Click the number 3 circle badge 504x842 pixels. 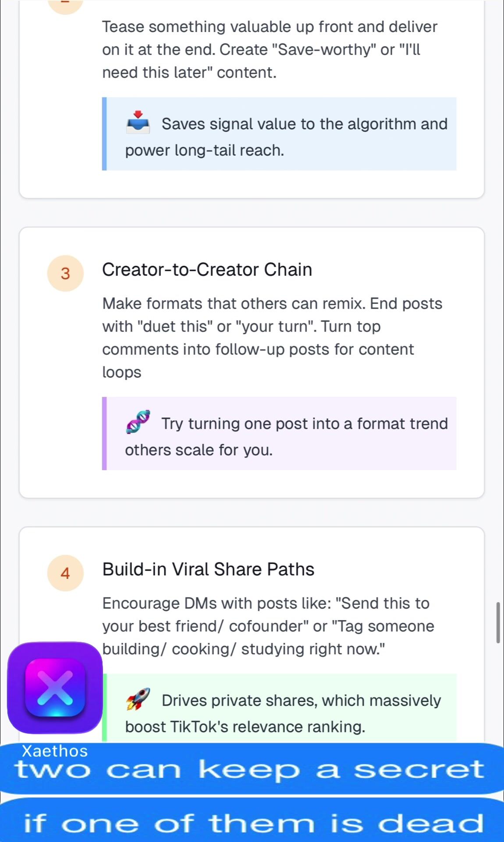(x=65, y=273)
